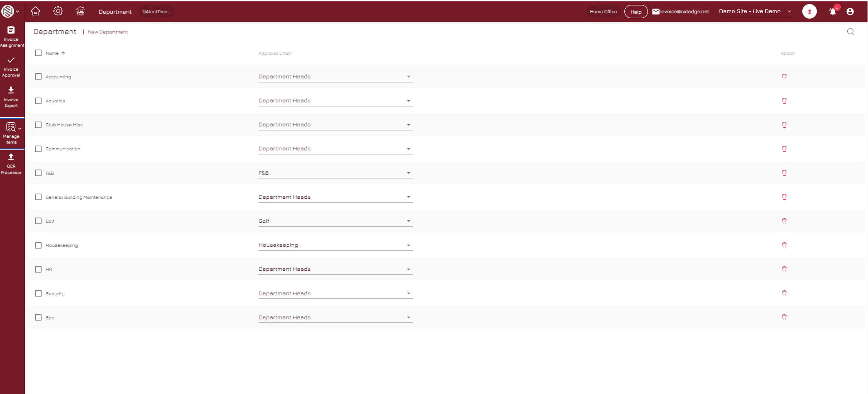The height and width of the screenshot is (394, 868).
Task: Open Club House Misc approval chain dropdown
Action: [x=336, y=125]
